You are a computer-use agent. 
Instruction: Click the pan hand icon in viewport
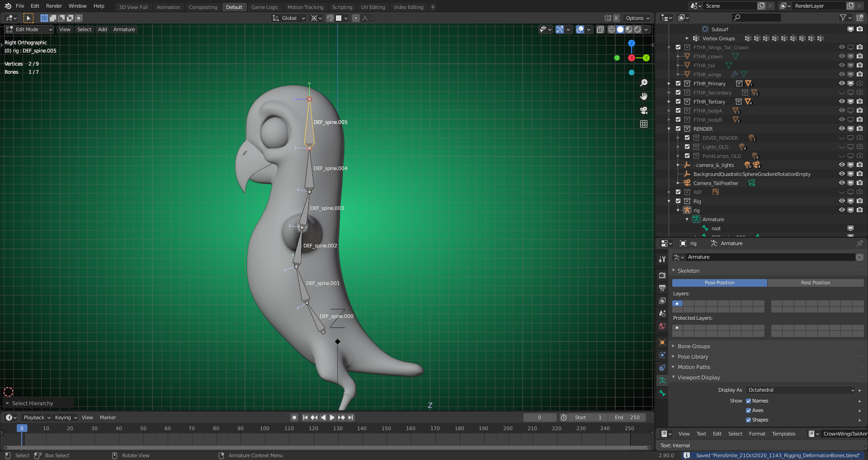[644, 96]
